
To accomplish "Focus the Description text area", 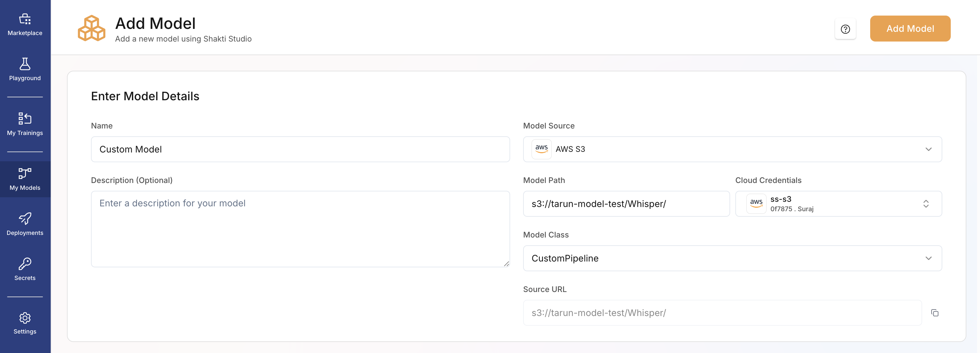I will pos(300,229).
